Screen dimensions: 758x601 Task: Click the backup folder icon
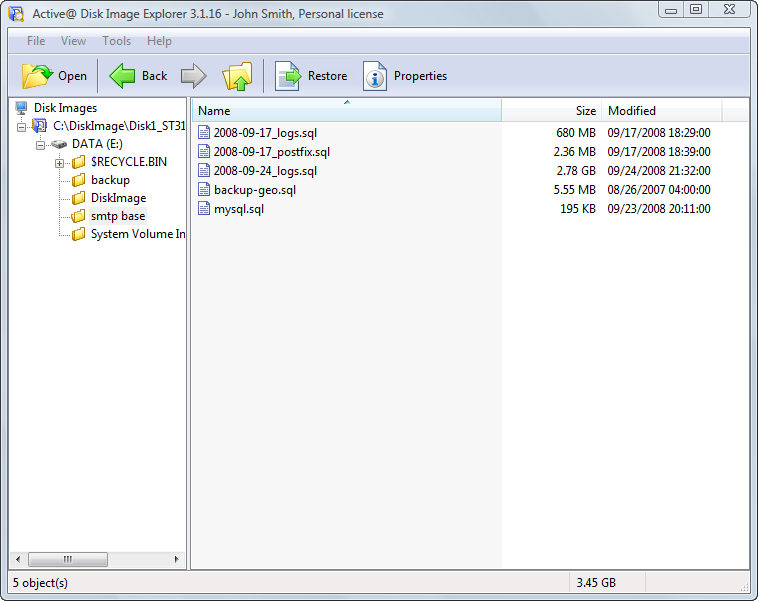(78, 180)
